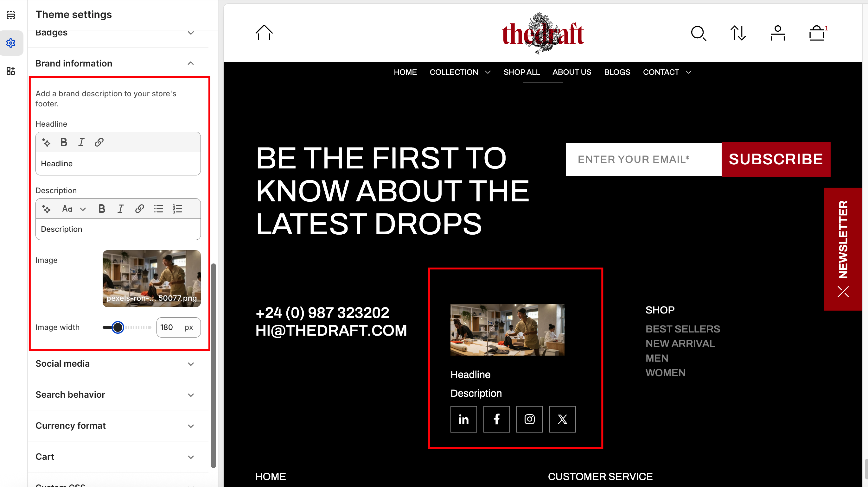Image resolution: width=868 pixels, height=487 pixels.
Task: Click the Facebook social icon
Action: click(x=497, y=419)
